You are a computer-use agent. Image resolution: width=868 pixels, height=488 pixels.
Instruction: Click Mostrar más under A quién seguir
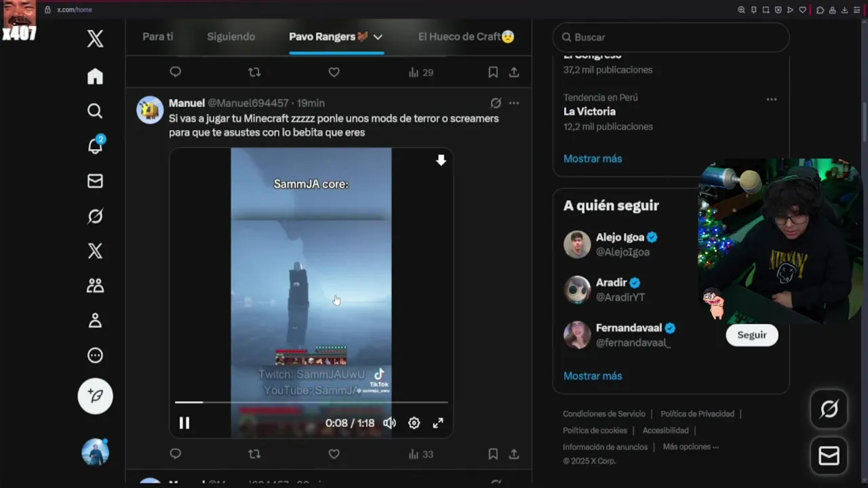point(593,376)
